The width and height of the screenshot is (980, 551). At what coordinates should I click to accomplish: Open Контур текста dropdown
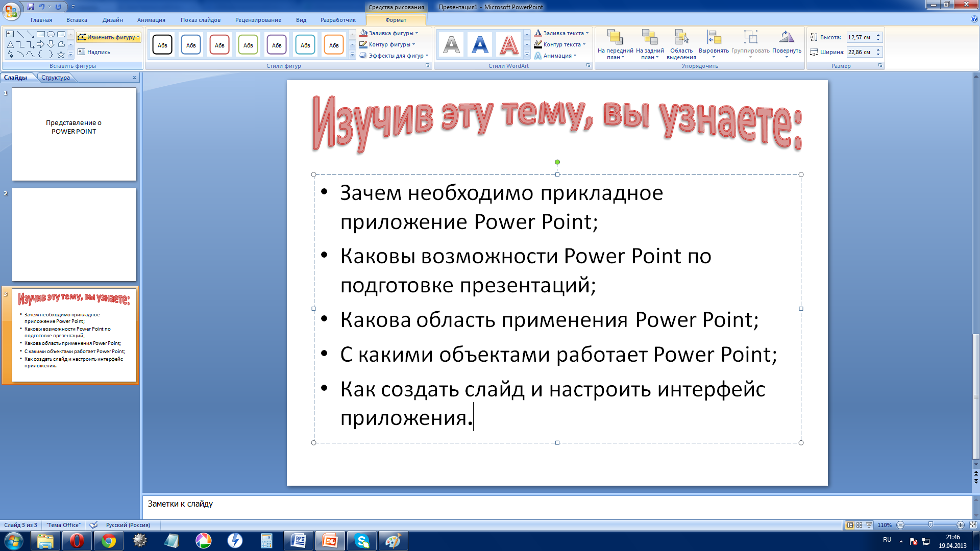[560, 44]
